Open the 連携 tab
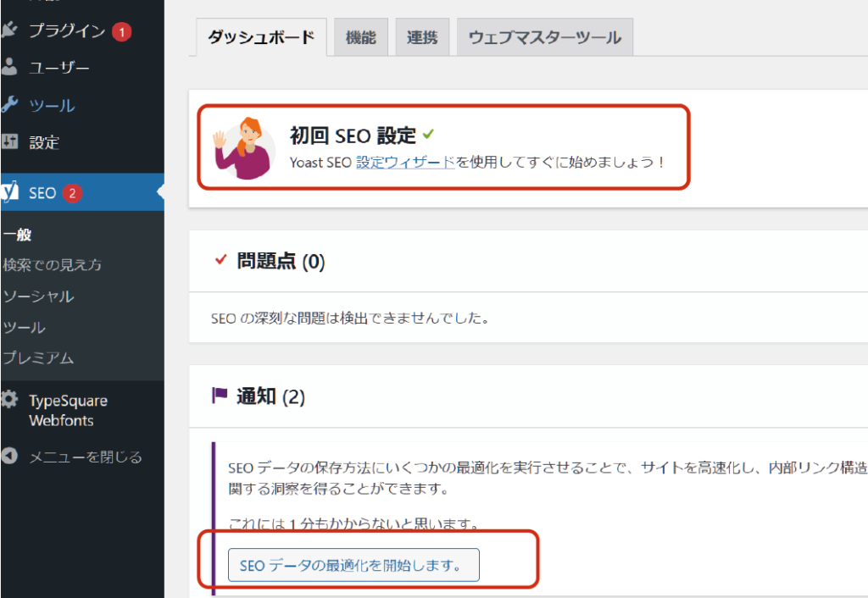The width and height of the screenshot is (868, 598). pos(422,37)
